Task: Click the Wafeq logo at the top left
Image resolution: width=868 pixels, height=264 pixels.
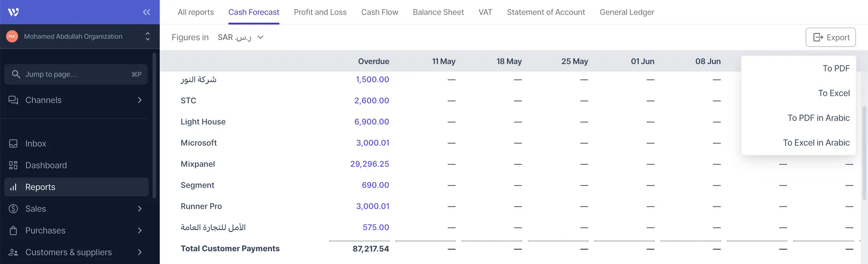Action: coord(13,12)
